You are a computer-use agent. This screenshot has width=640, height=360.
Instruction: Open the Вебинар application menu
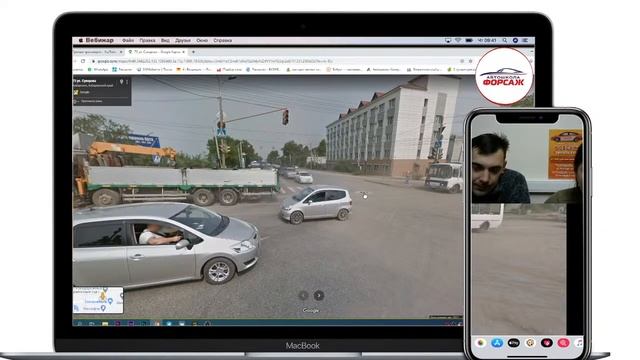point(100,40)
